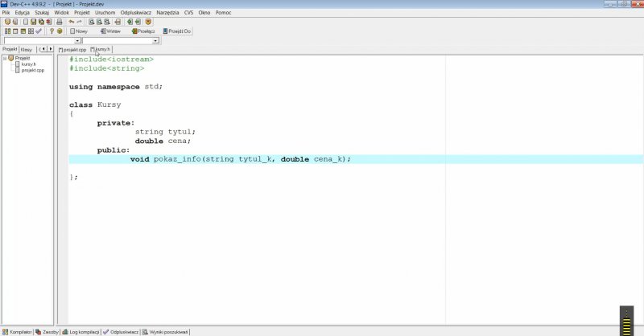The width and height of the screenshot is (644, 336).
Task: Click the Debug checkmark icon
Action: (39, 31)
